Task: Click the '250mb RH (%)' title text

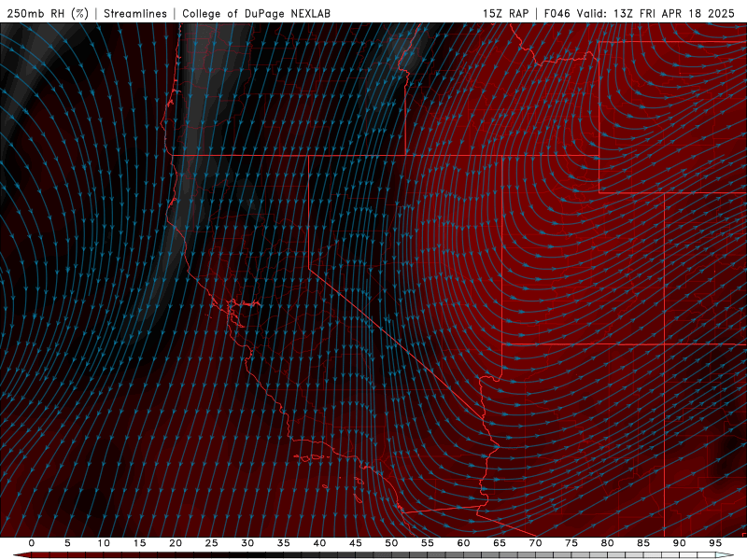Action: pos(48,13)
